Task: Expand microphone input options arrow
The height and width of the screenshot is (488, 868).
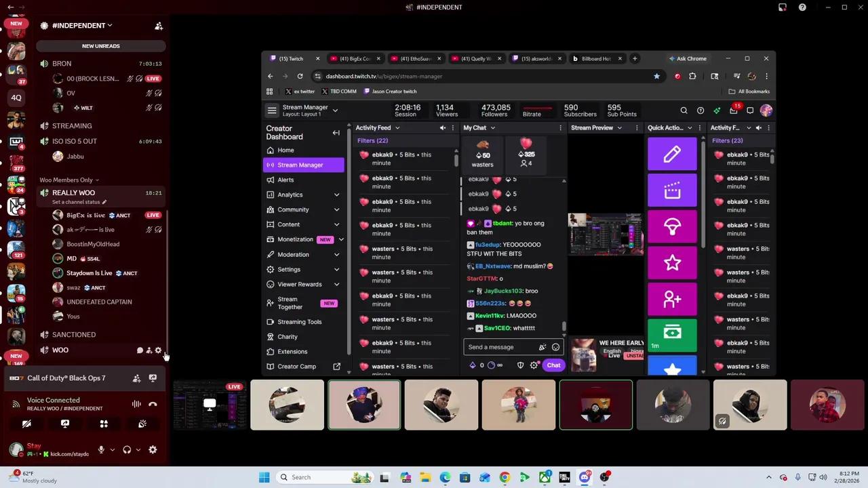Action: 112,449
